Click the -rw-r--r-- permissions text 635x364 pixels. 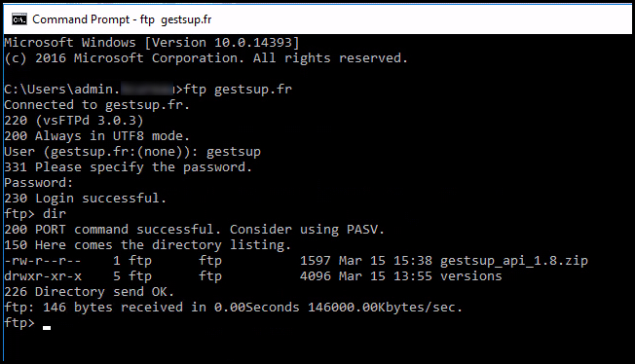click(43, 261)
